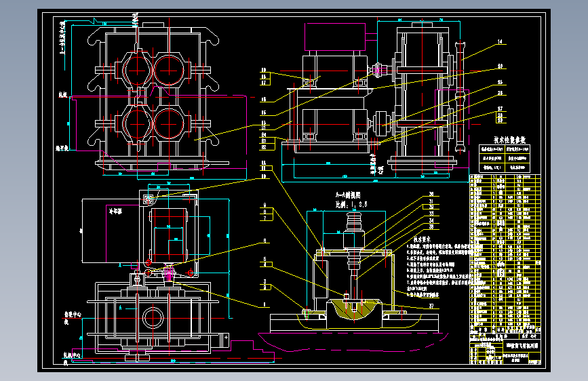Click the '技术要求' notes heading
The height and width of the screenshot is (381, 588).
click(422, 239)
